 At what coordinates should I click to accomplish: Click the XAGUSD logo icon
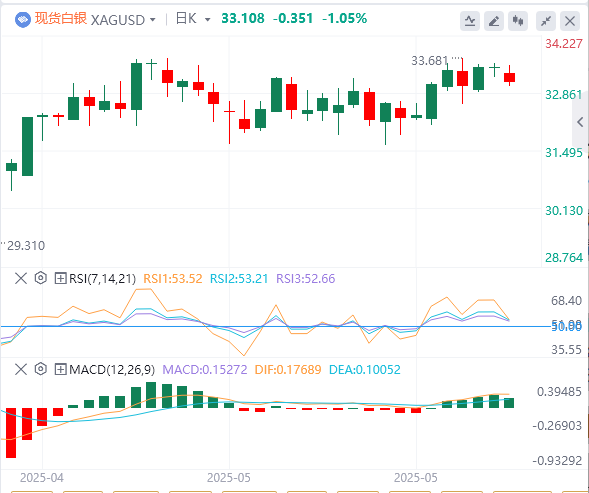23,20
